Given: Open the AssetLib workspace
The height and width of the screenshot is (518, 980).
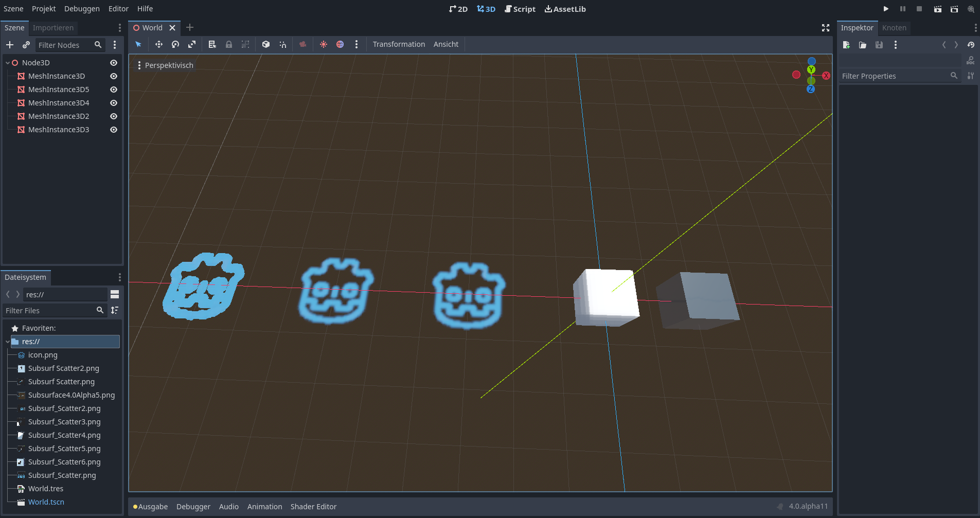Looking at the screenshot, I should coord(565,9).
